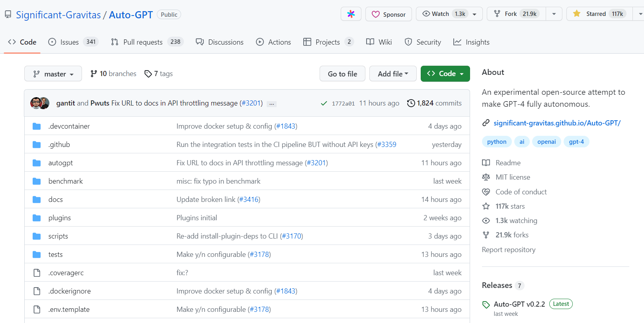Click the tests folder icon
This screenshot has height=323, width=644.
(37, 254)
